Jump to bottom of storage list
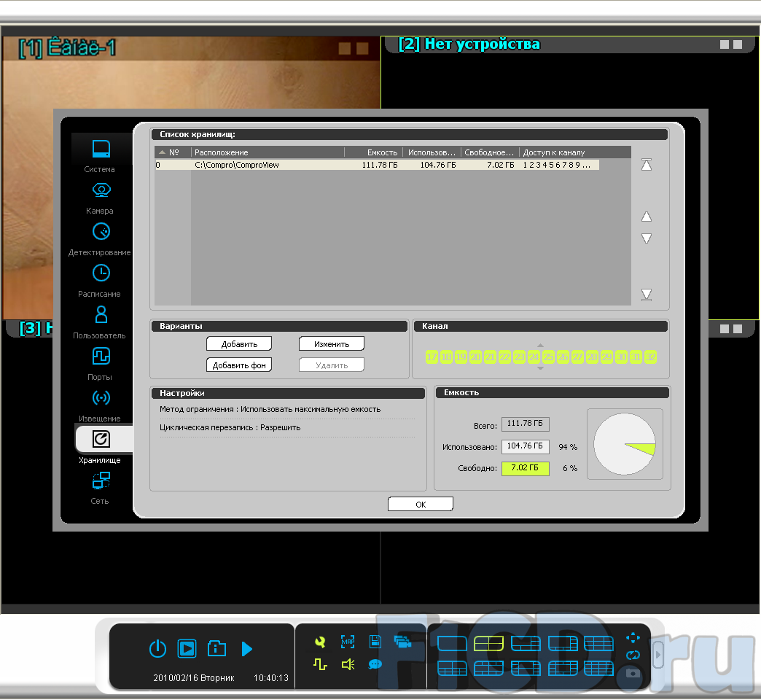The height and width of the screenshot is (700, 761). coord(647,295)
